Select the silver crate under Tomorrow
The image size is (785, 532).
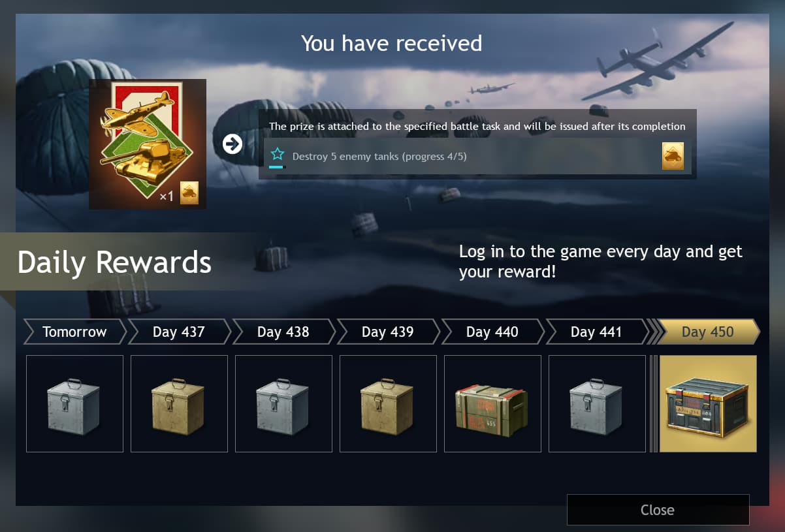point(74,403)
